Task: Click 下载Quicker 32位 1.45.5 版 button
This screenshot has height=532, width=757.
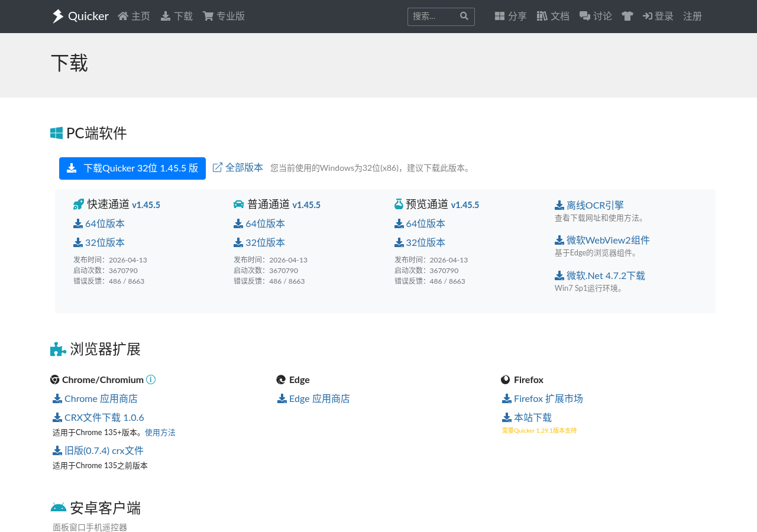Action: [132, 168]
